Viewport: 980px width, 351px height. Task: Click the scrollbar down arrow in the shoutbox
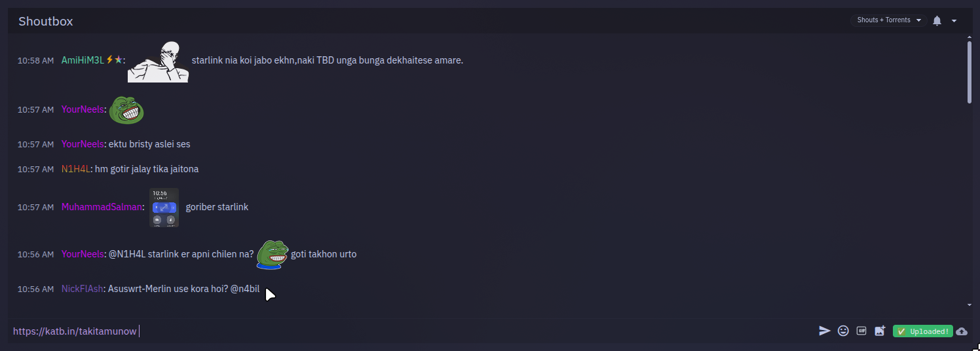(970, 305)
